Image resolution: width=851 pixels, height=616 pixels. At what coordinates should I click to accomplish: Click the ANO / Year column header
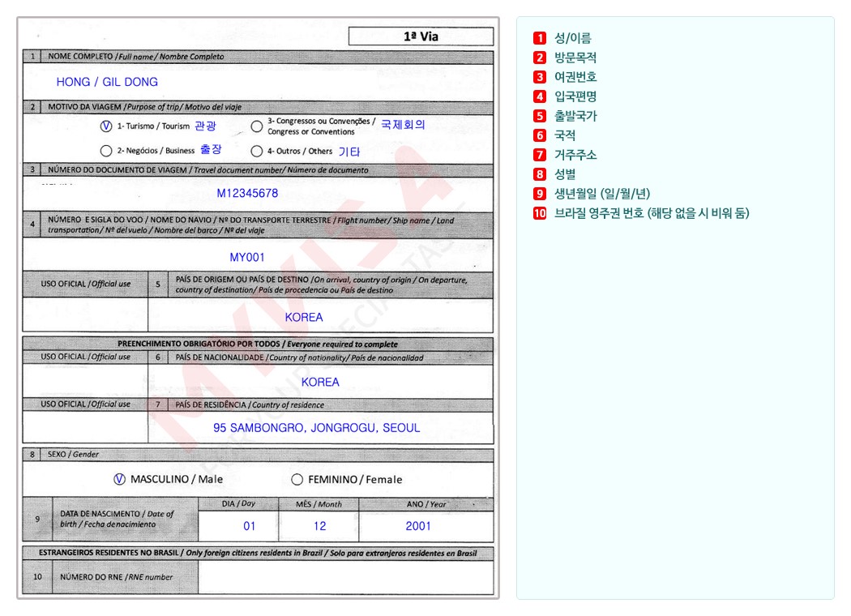point(426,504)
